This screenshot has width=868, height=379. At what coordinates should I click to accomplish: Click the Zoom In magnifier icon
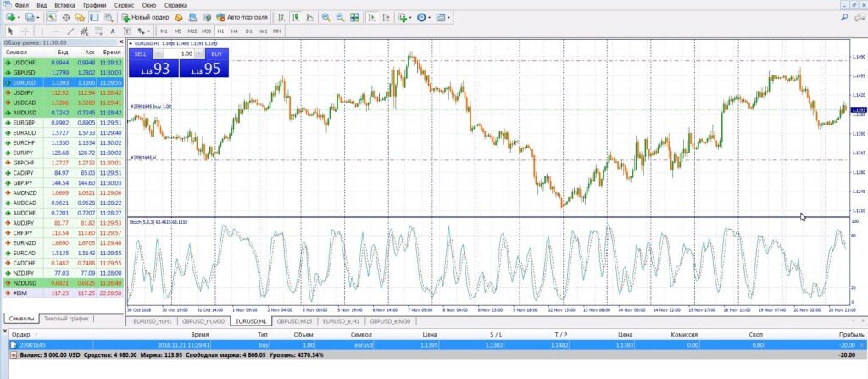(x=324, y=17)
